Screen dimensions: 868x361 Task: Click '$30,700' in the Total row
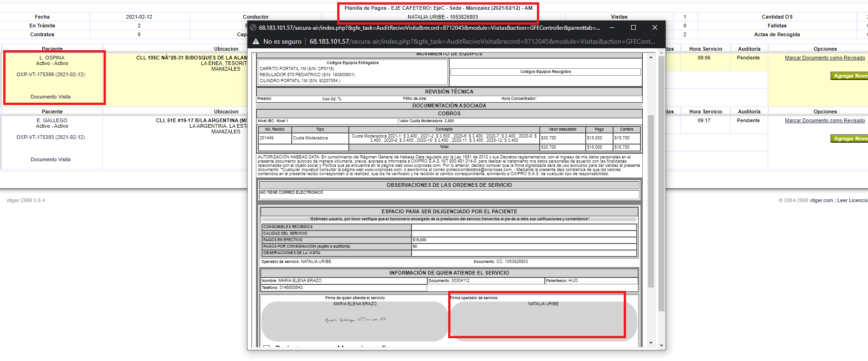click(548, 147)
